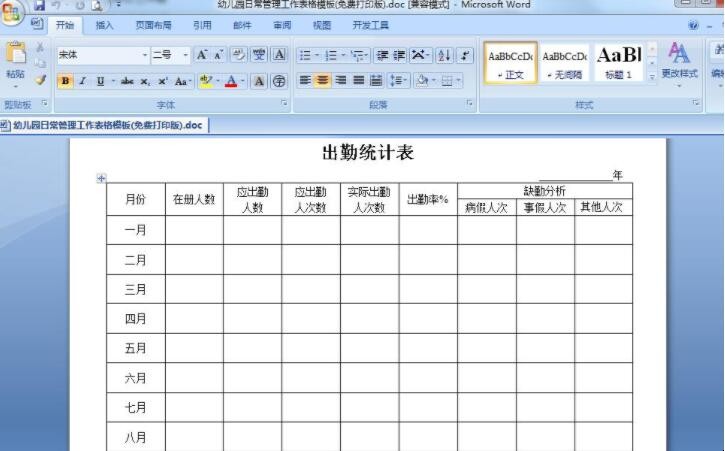Apply strikethrough with the abc icon
725x451 pixels.
coord(127,81)
